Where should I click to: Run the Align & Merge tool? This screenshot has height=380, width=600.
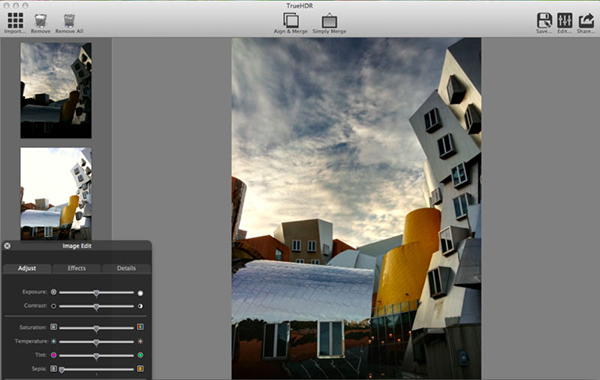pos(291,20)
